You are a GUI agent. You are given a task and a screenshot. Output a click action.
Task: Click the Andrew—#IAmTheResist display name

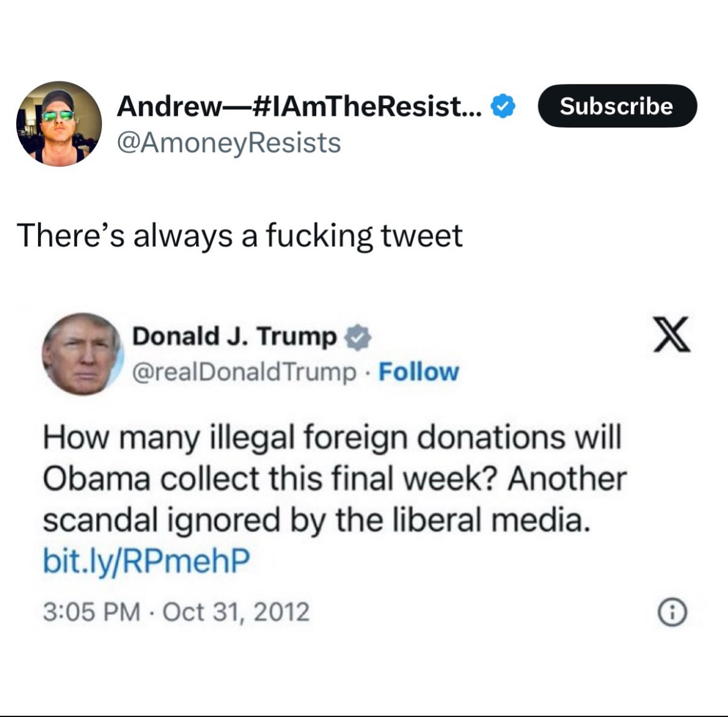299,106
